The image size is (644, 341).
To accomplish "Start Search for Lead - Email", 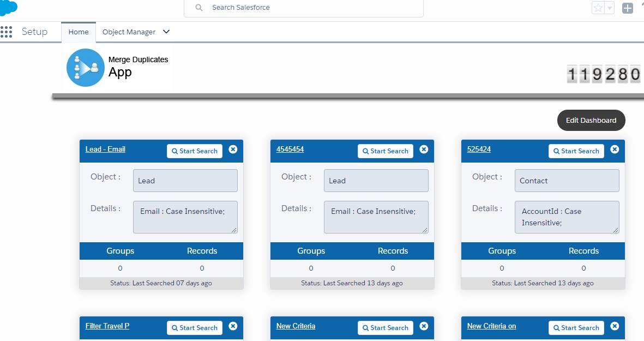I will 195,151.
